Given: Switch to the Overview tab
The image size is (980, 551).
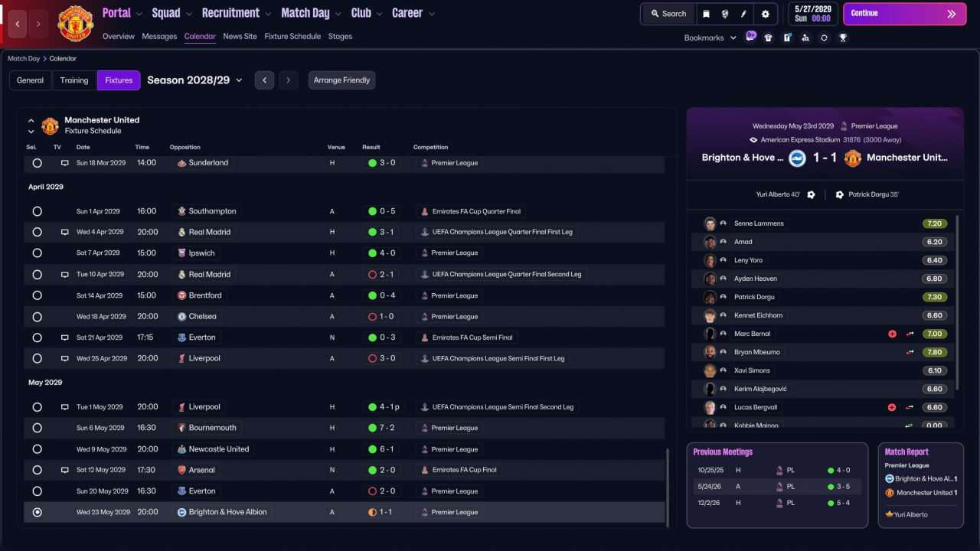Looking at the screenshot, I should point(118,36).
